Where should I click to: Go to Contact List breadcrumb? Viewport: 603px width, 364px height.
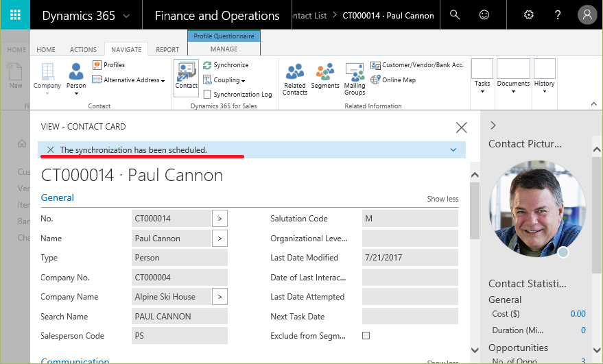coord(309,16)
